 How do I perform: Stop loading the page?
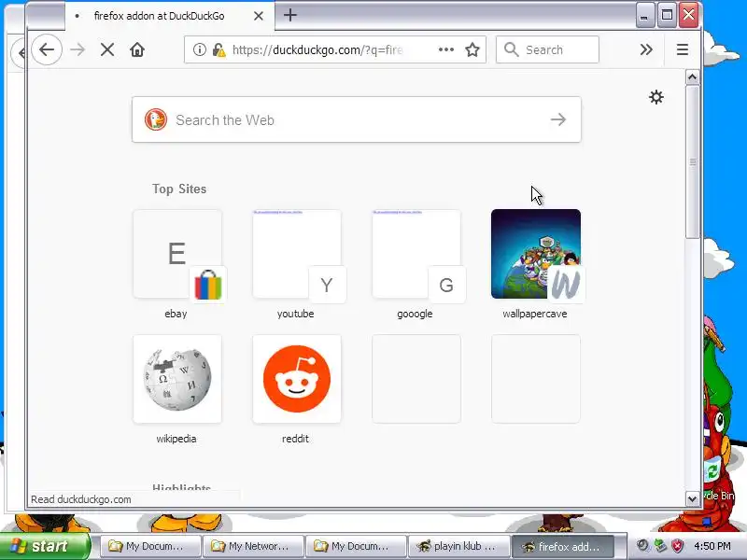[x=107, y=49]
